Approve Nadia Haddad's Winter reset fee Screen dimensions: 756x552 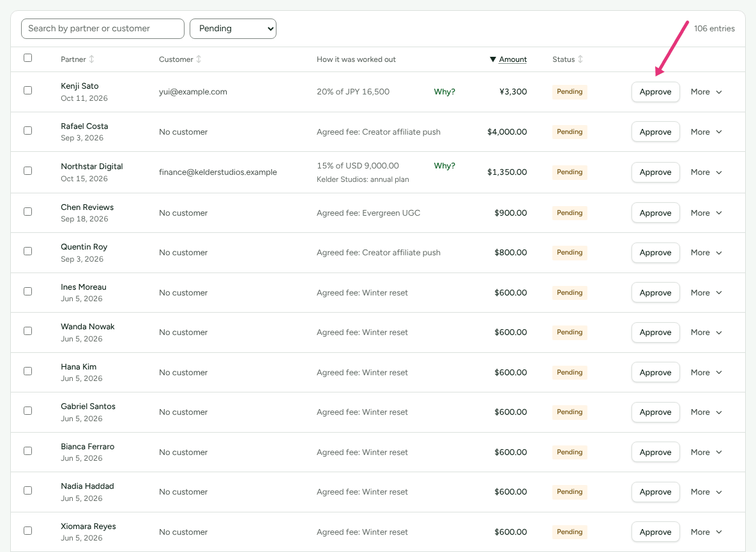click(x=655, y=492)
